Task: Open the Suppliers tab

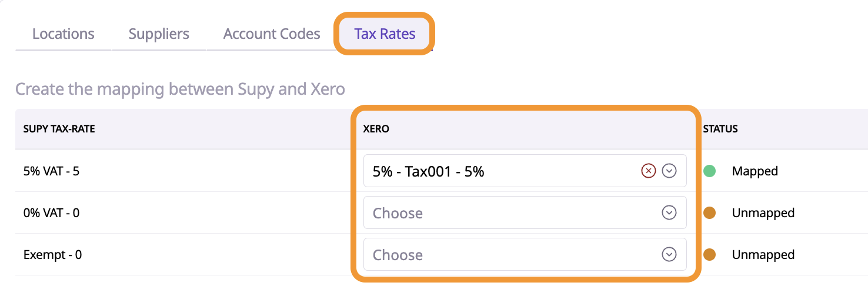Action: (159, 34)
